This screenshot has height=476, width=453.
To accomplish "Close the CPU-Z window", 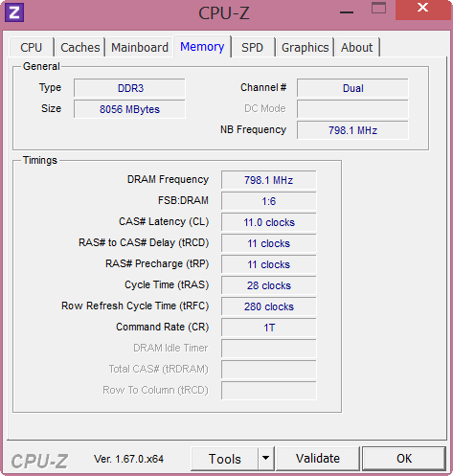I will pyautogui.click(x=423, y=10).
